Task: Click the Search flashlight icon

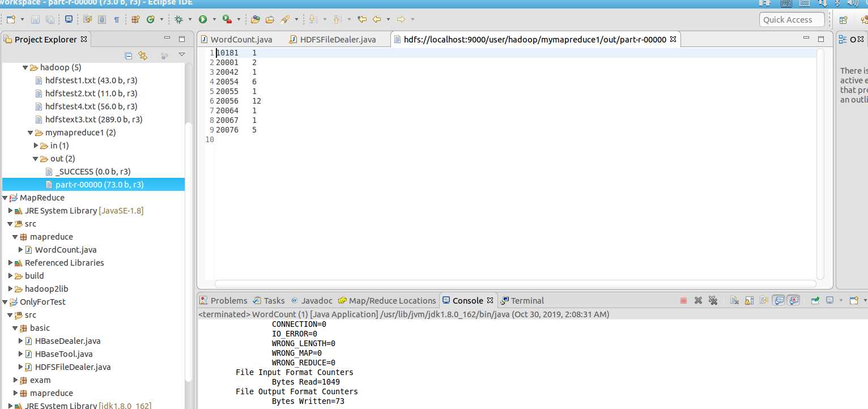Action: (x=285, y=19)
